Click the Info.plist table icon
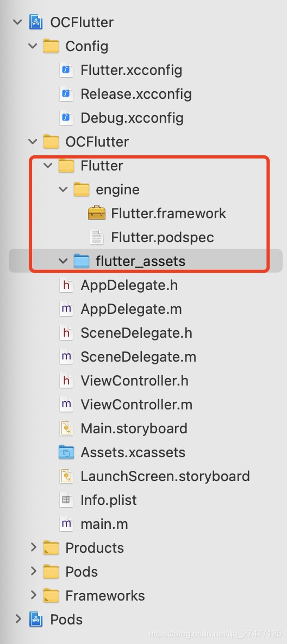 [x=66, y=500]
